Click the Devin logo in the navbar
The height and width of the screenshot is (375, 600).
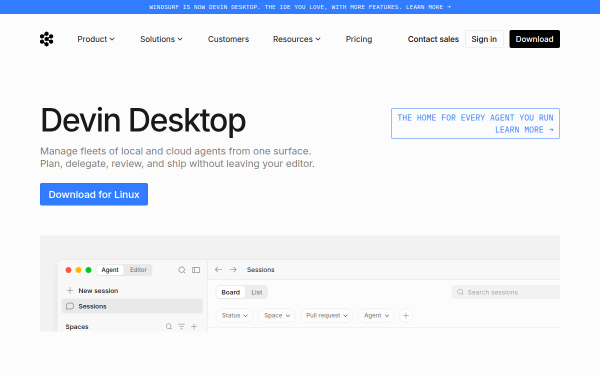click(46, 39)
